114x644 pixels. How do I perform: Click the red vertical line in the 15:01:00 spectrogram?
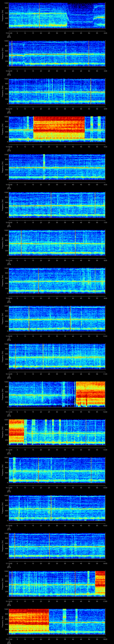[39, 15]
